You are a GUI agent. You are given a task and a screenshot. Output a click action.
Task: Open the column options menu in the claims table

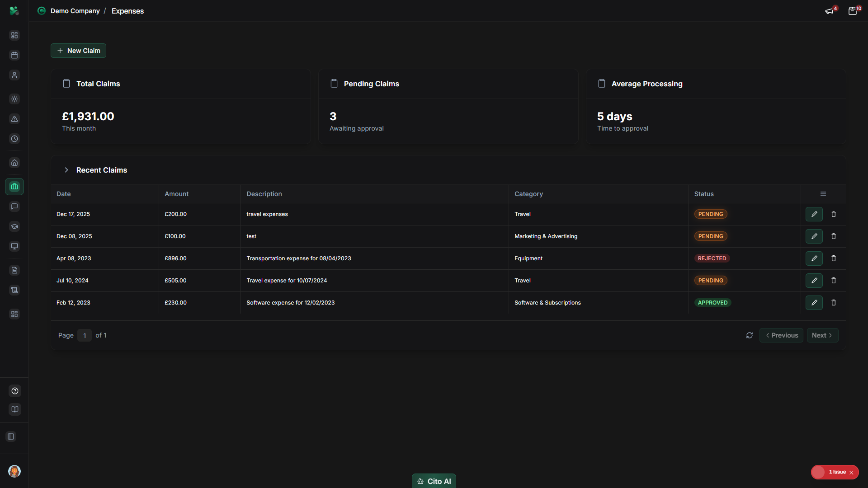point(823,193)
